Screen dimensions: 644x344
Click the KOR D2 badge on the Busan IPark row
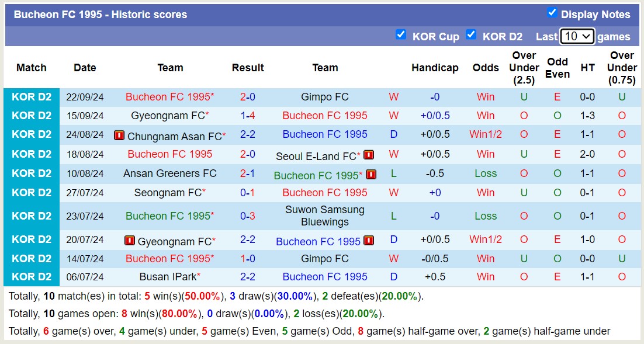pyautogui.click(x=31, y=276)
